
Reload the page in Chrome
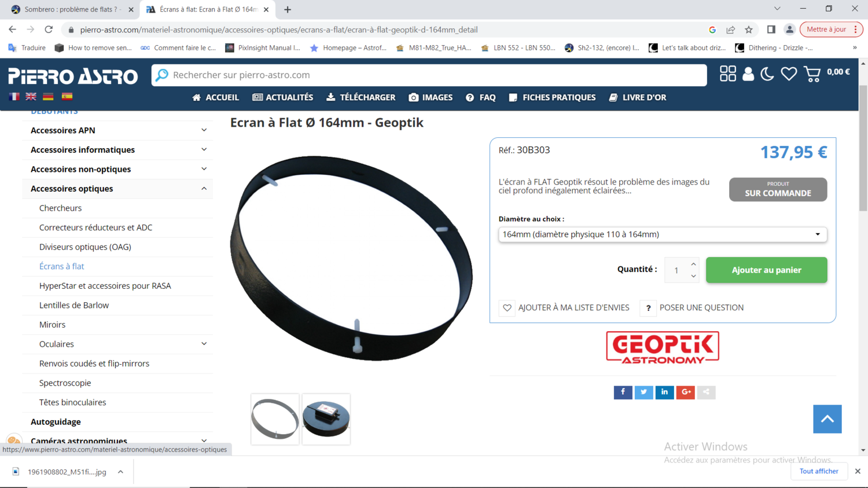tap(49, 30)
